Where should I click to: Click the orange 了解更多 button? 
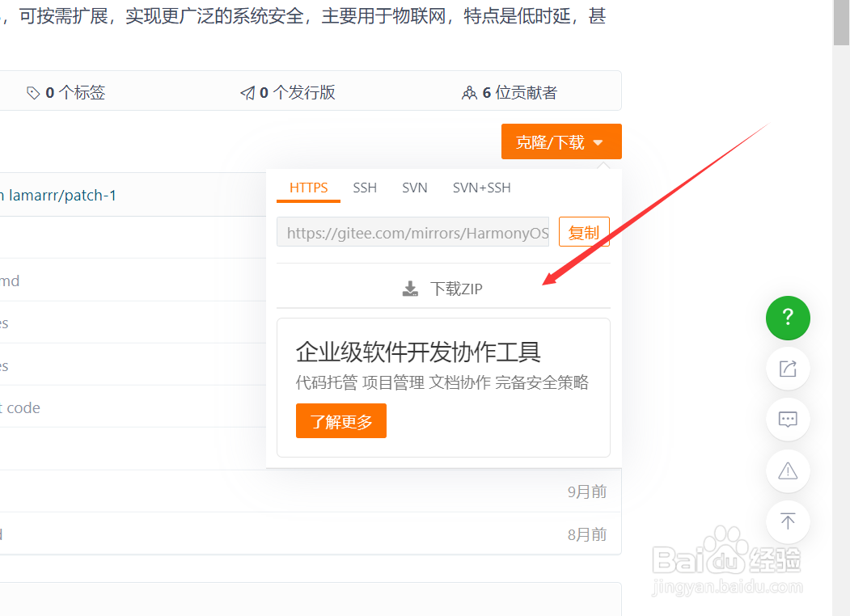(x=340, y=420)
